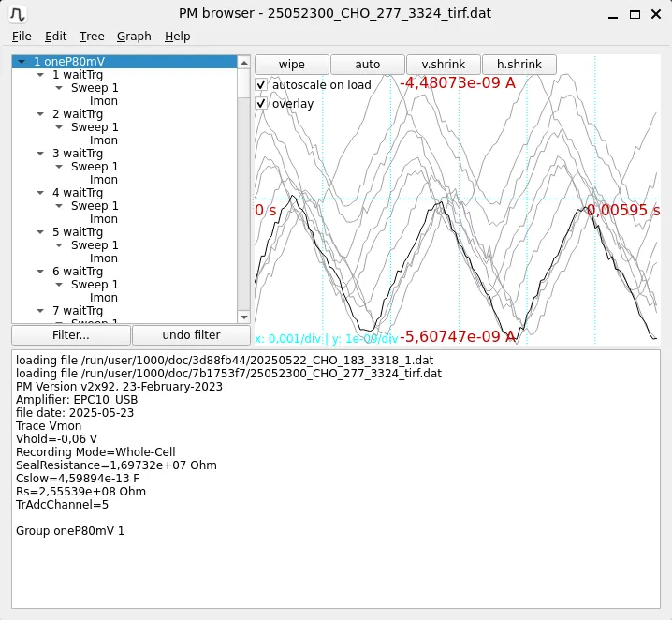Select the 1 oneP80mV tree row
Image resolution: width=672 pixels, height=620 pixels.
[124, 62]
